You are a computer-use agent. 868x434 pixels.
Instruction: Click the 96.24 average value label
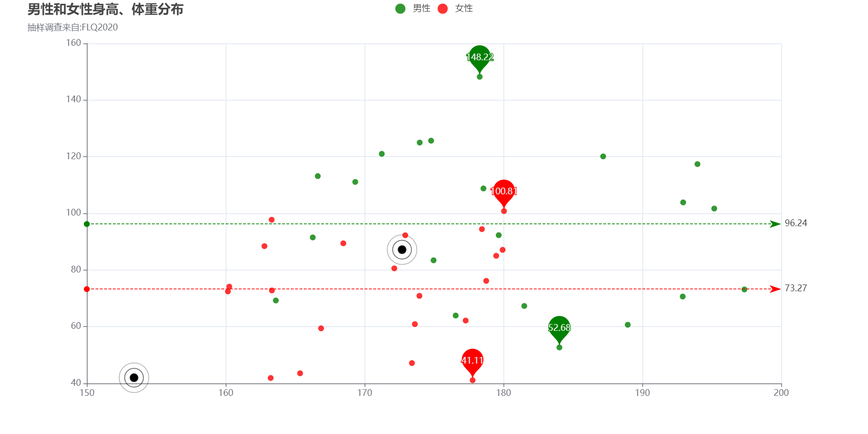coord(796,223)
